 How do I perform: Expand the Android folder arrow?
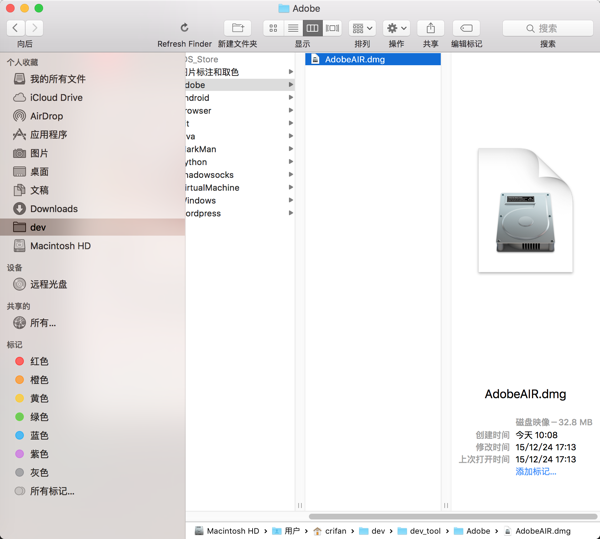tap(291, 98)
